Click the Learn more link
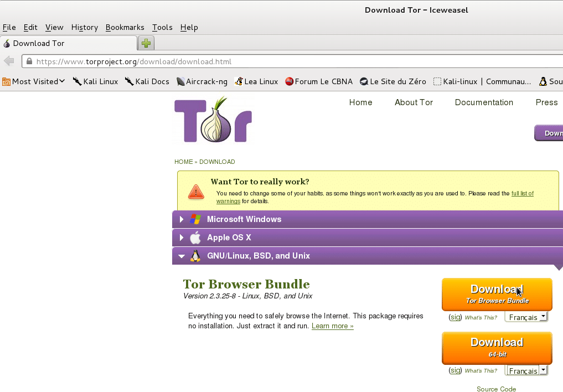The image size is (563, 392). (333, 326)
